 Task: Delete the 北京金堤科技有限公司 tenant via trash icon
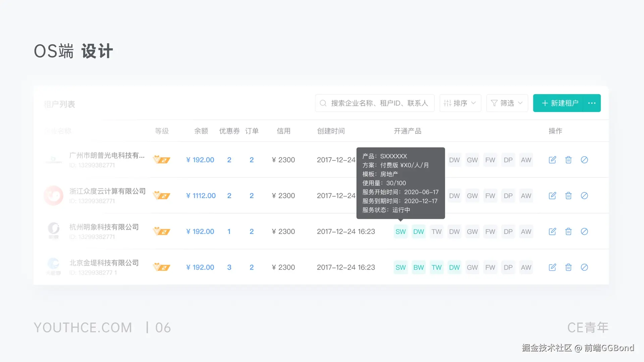(x=568, y=267)
